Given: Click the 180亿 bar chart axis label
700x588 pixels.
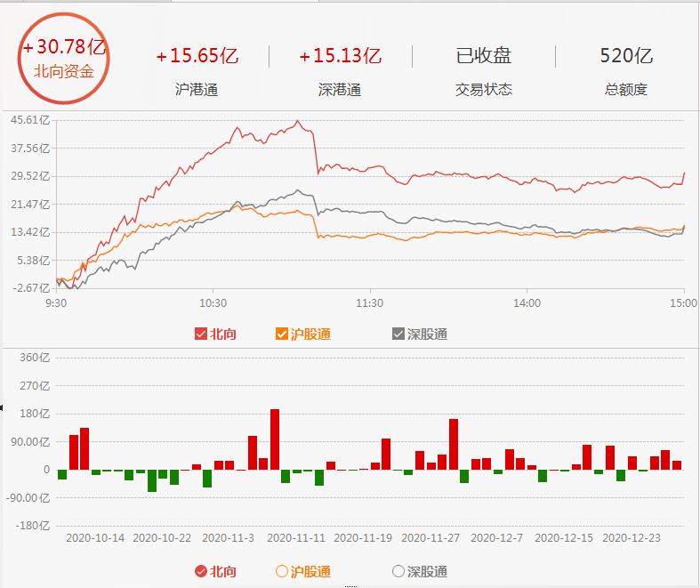Looking at the screenshot, I should [35, 414].
